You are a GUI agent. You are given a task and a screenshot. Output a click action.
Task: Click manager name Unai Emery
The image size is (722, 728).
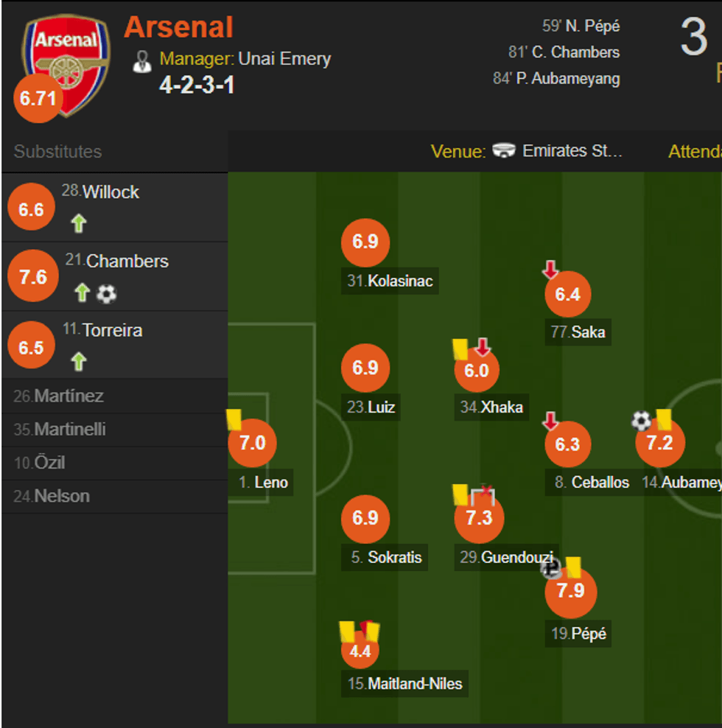click(284, 59)
